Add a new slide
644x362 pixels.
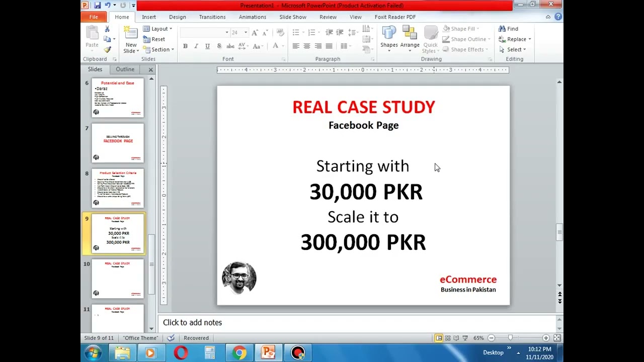click(131, 40)
